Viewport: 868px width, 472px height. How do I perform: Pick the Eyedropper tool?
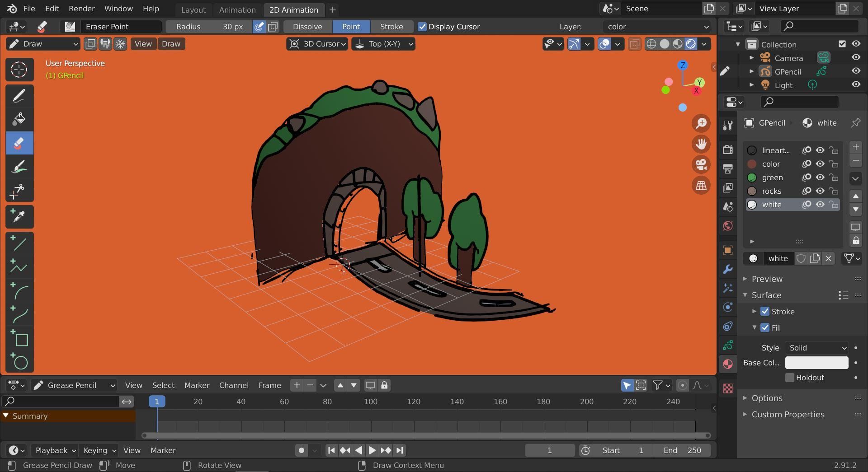[x=19, y=217]
